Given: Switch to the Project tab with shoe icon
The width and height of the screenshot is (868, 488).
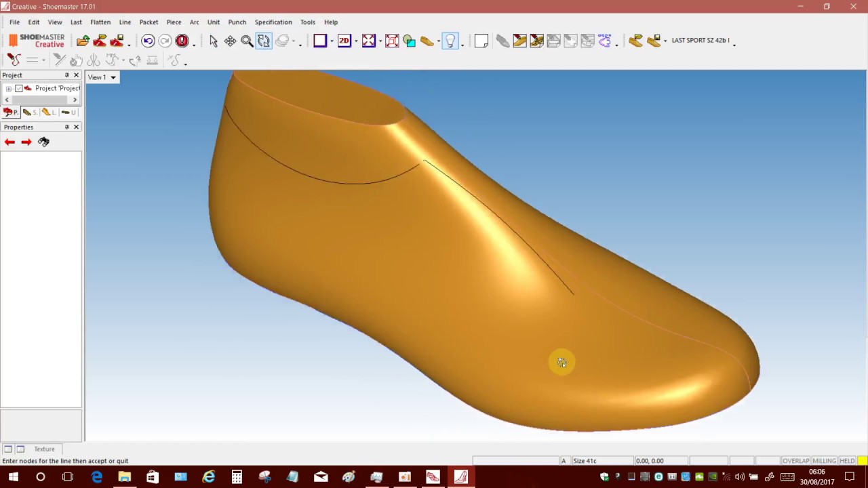Looking at the screenshot, I should coord(10,113).
